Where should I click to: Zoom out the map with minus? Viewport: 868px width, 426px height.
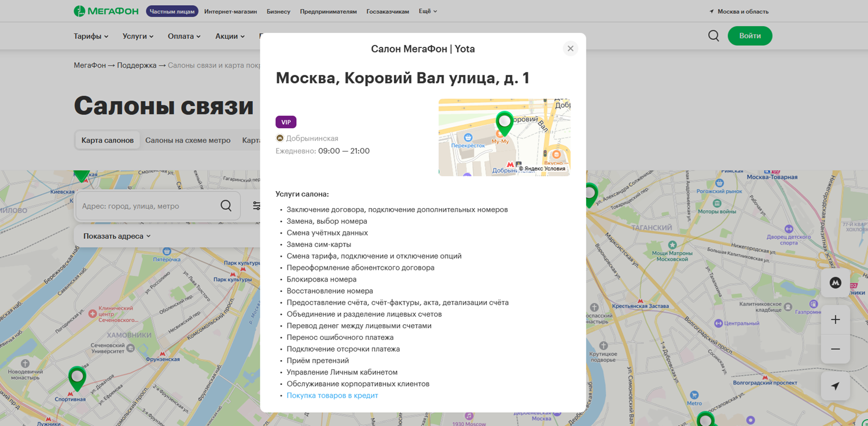[835, 349]
